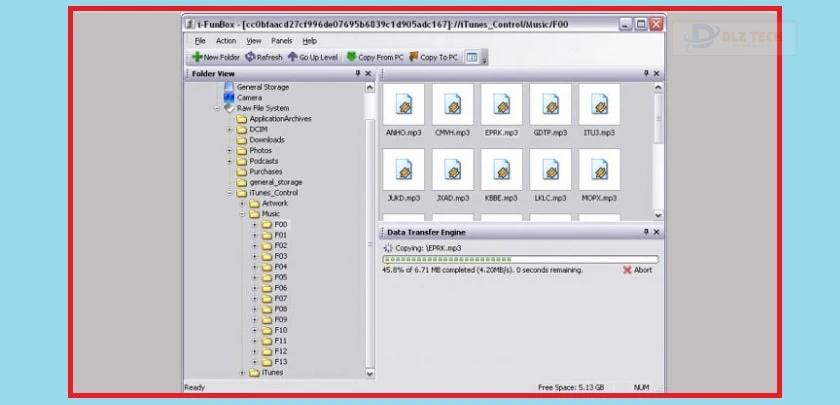Screen dimensions: 840x405
Task: Expand the DCIM folder
Action: tap(229, 130)
